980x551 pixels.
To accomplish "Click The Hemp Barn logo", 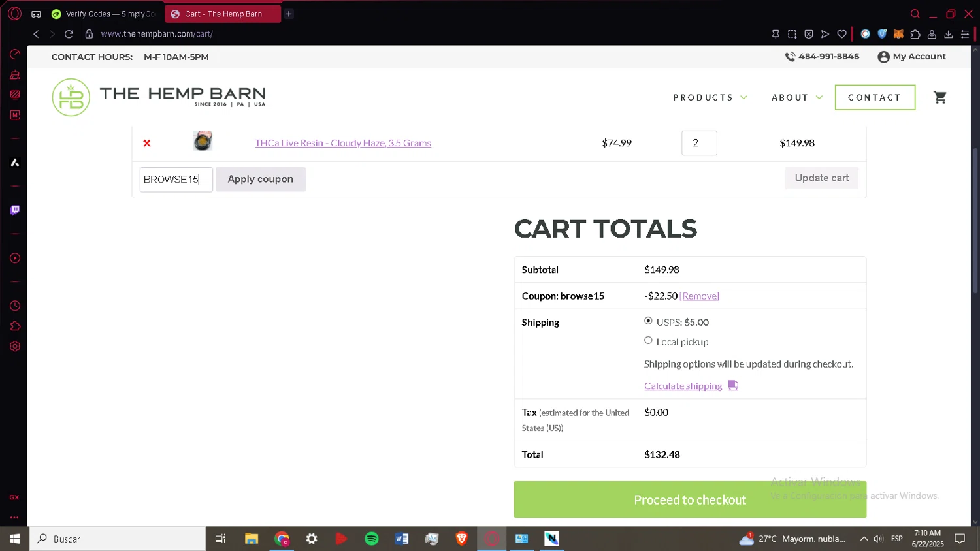I will 159,97.
